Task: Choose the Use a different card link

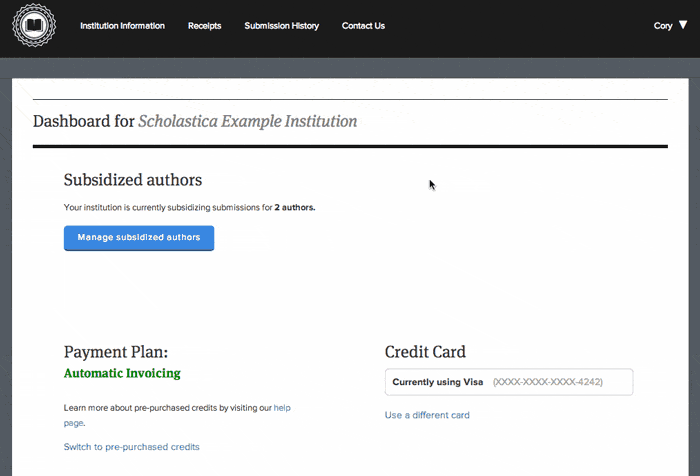Action: click(x=427, y=415)
